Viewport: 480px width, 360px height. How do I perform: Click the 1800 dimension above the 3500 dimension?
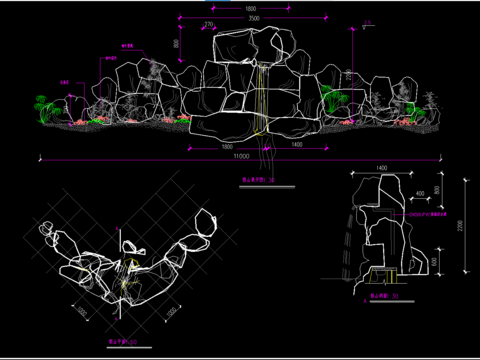tap(251, 9)
